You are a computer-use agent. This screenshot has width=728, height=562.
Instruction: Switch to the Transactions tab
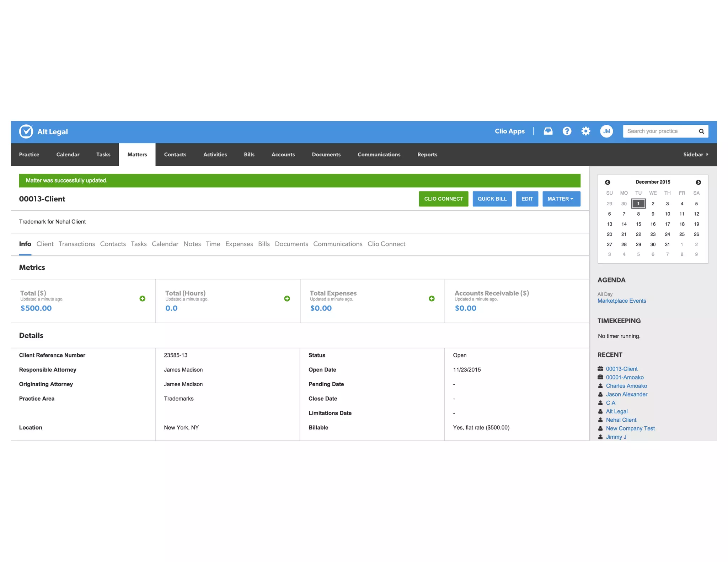[76, 244]
